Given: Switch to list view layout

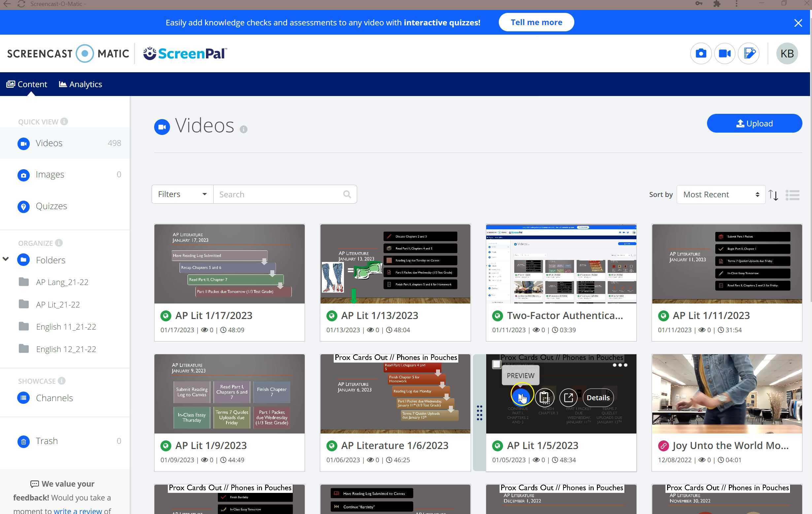Looking at the screenshot, I should coord(793,195).
